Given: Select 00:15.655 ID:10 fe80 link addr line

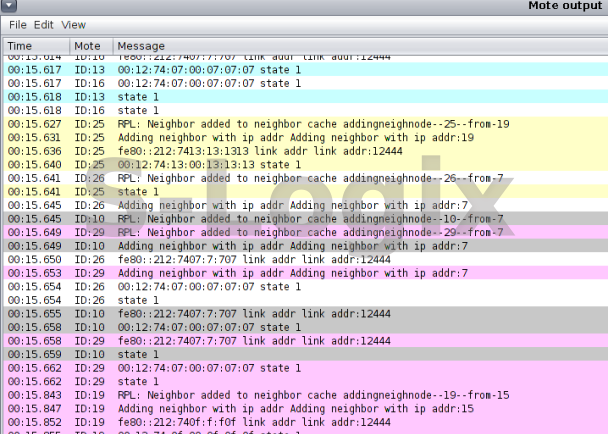Looking at the screenshot, I should [x=306, y=314].
